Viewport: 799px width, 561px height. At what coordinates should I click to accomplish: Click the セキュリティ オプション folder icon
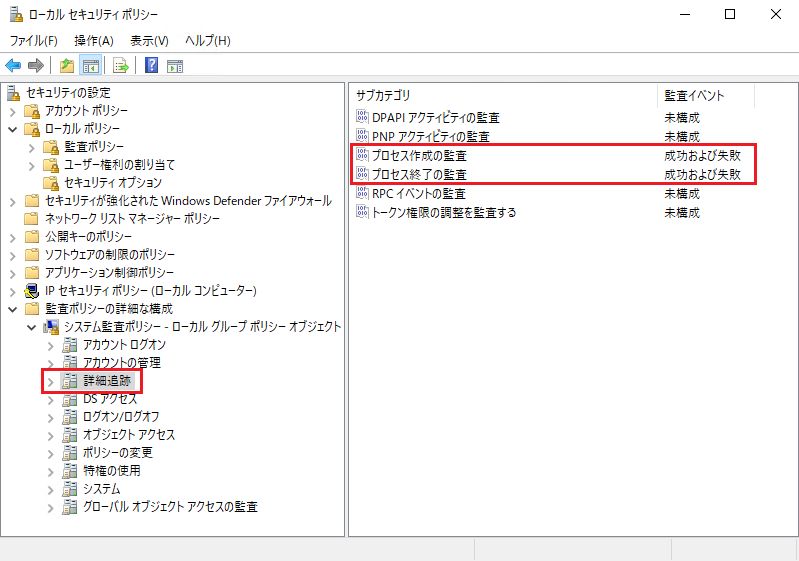(x=51, y=182)
